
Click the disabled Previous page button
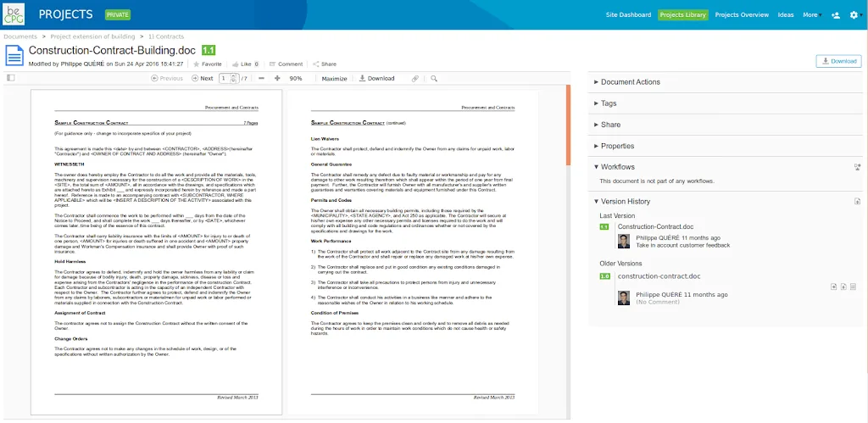click(x=167, y=79)
